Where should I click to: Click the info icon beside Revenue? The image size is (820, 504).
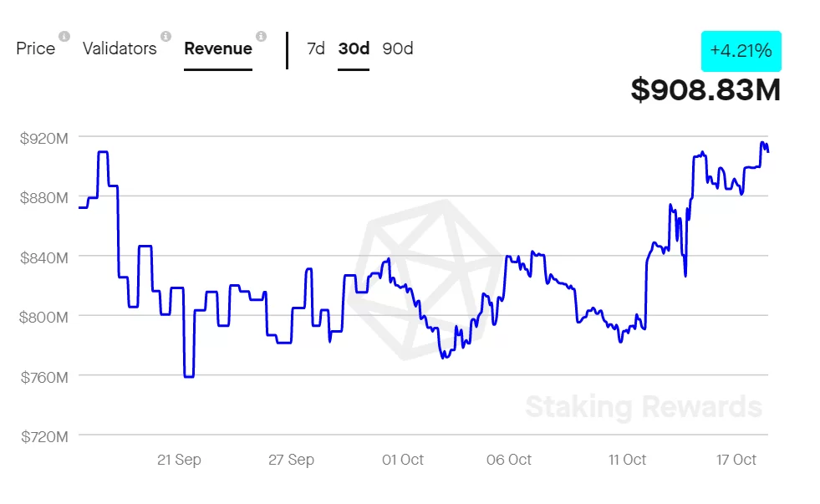pos(261,37)
